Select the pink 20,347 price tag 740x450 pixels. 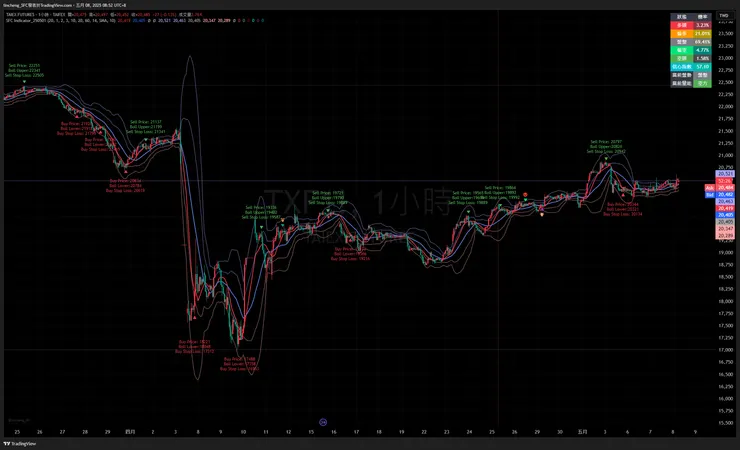coord(725,229)
